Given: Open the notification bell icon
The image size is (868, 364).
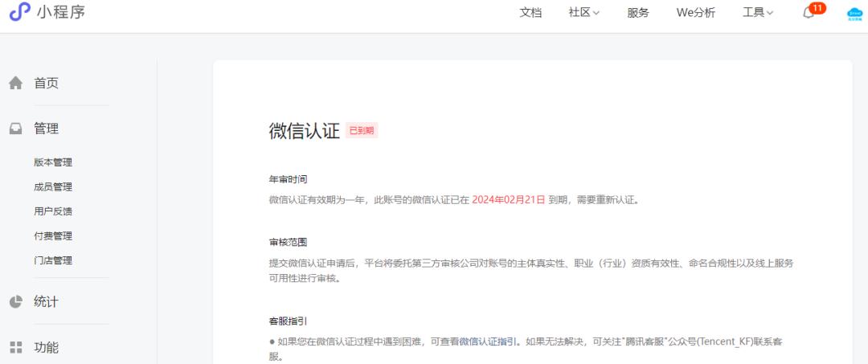Looking at the screenshot, I should coord(809,14).
